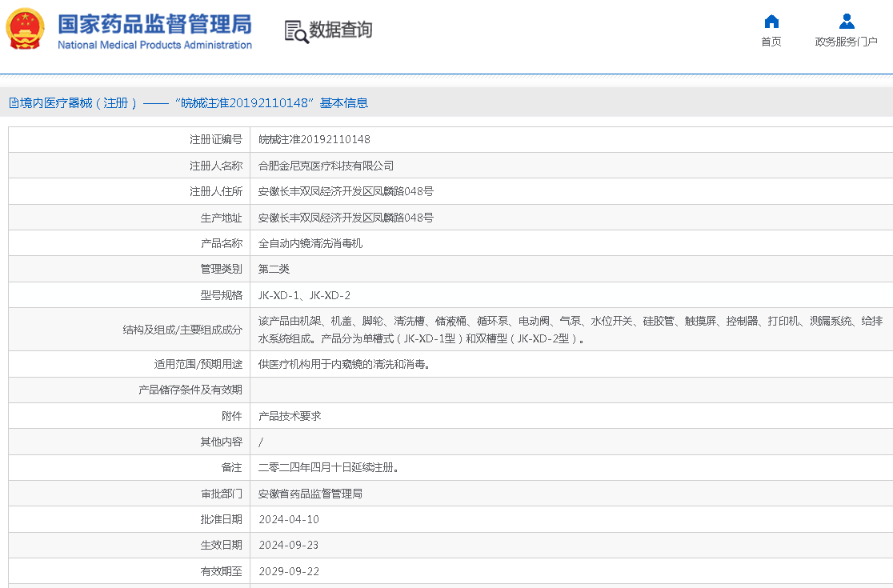Viewport: 893px width, 588px height.
Task: Click registrant name 合肥金尼克医疗科技有限公司
Action: point(326,166)
